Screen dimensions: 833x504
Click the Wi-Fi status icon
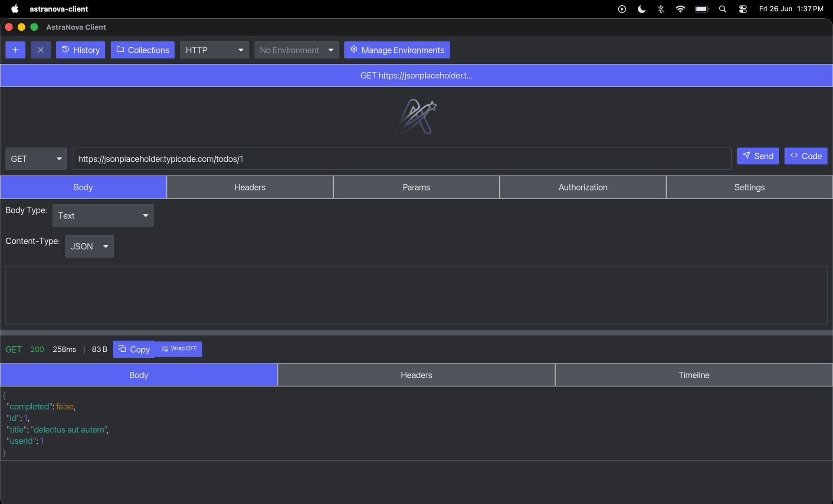[680, 9]
